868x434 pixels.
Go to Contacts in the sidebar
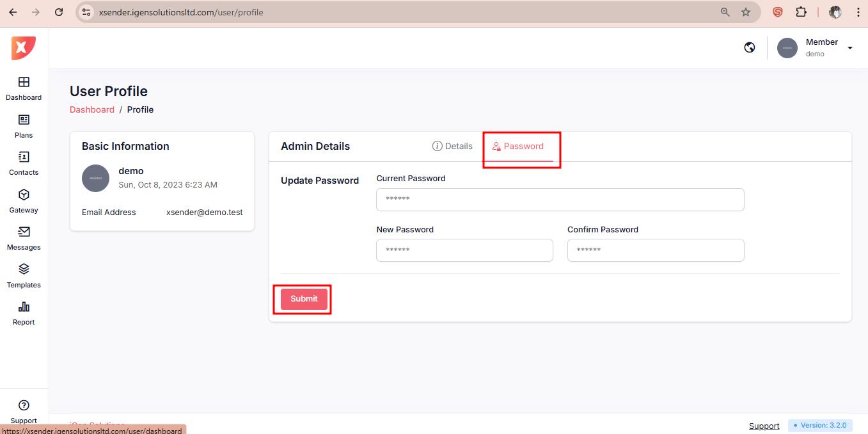tap(24, 157)
